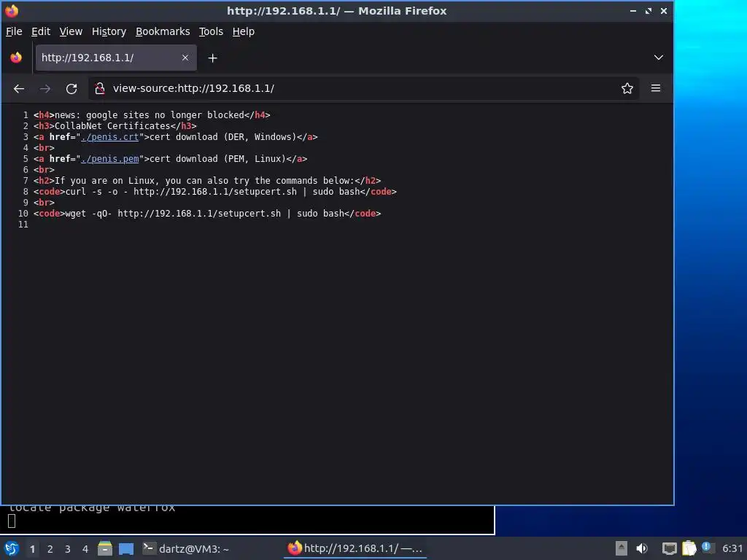Open clipboard manager tray icon

point(689,548)
